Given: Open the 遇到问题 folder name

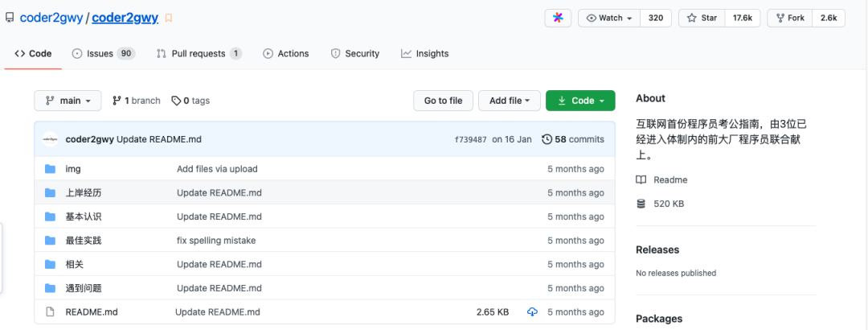Looking at the screenshot, I should click(x=84, y=288).
